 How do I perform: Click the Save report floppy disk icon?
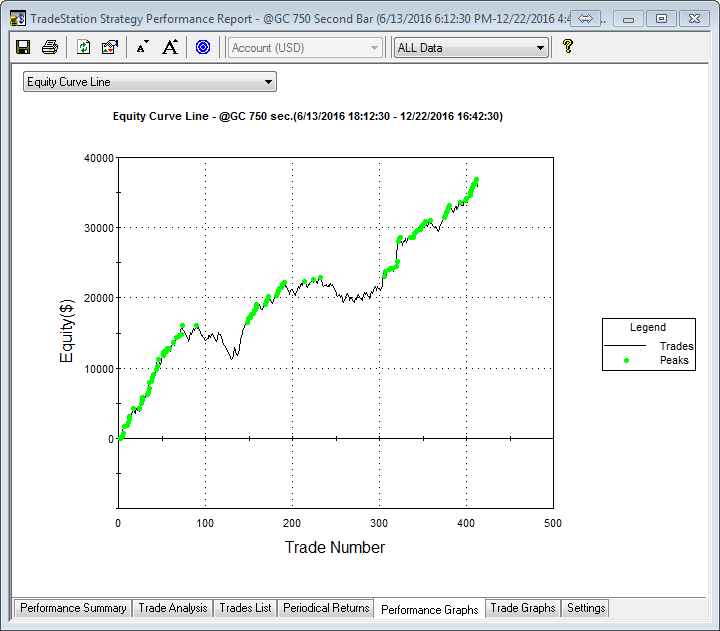pos(23,47)
